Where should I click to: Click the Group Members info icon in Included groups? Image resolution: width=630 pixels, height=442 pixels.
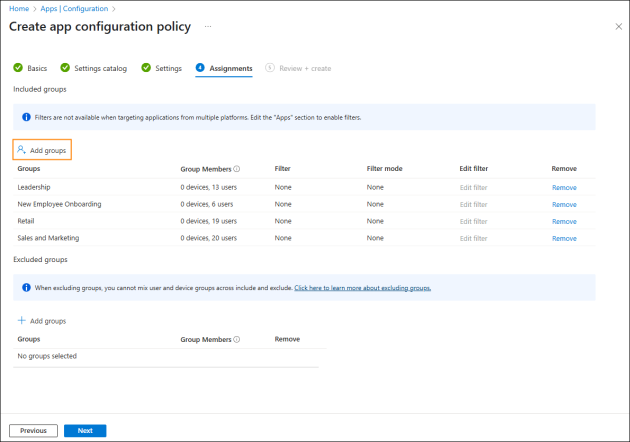[x=237, y=169]
